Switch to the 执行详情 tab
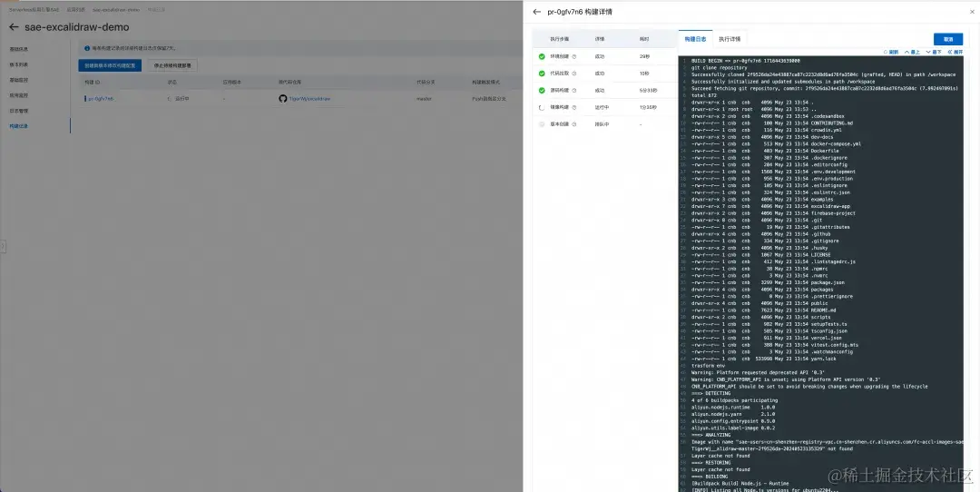The image size is (980, 492). coord(730,39)
